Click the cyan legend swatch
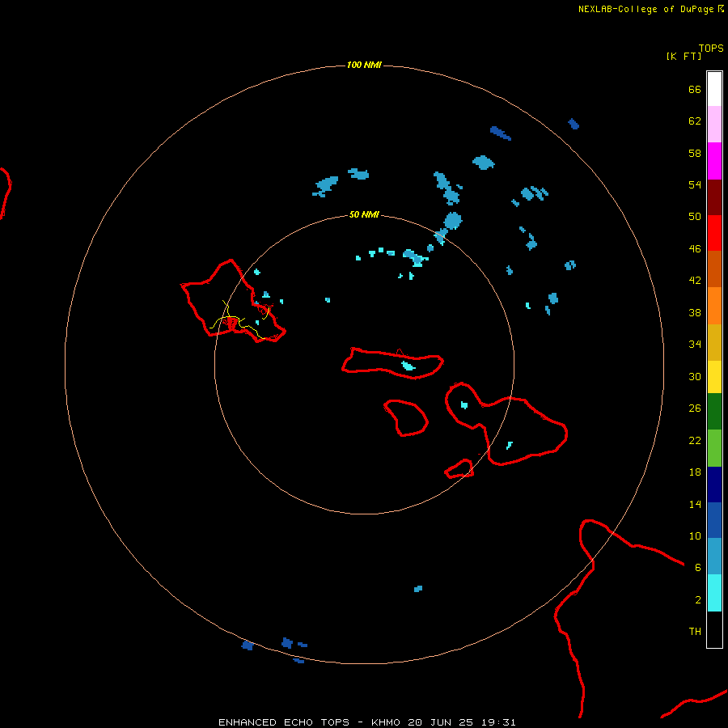The image size is (728, 728). click(x=714, y=593)
